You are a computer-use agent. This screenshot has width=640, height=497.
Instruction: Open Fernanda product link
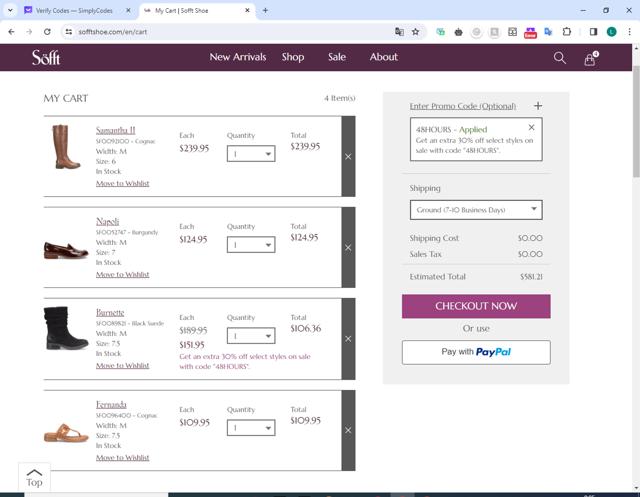coord(111,404)
